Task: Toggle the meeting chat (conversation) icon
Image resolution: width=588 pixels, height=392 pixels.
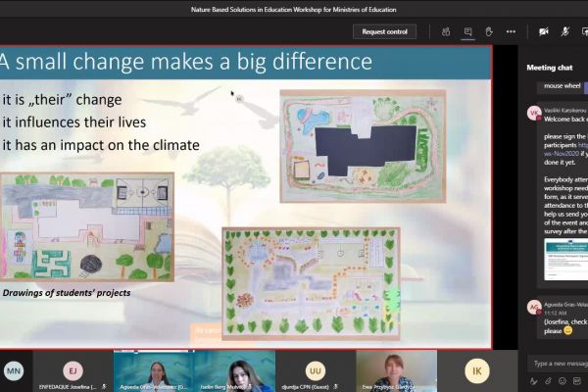Action: pos(467,32)
